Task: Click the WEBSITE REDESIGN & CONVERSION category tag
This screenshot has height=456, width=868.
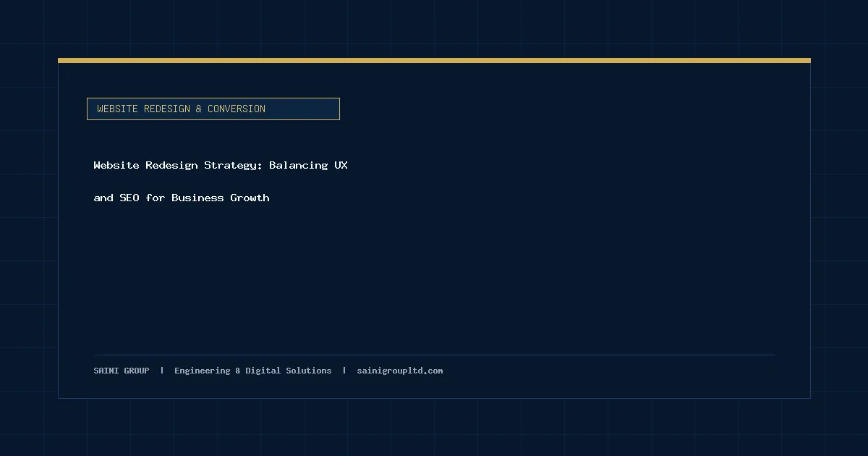Action: coord(213,109)
